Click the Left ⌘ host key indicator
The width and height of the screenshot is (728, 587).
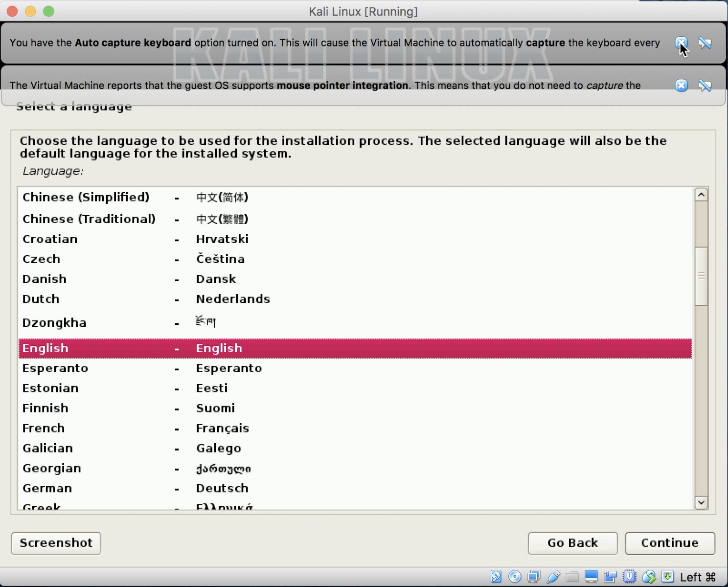coord(698,577)
